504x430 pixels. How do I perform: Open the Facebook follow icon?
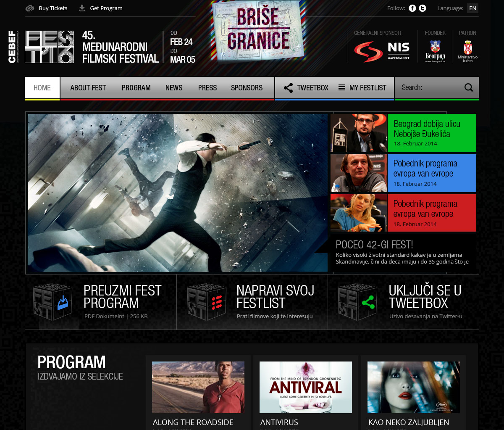412,8
